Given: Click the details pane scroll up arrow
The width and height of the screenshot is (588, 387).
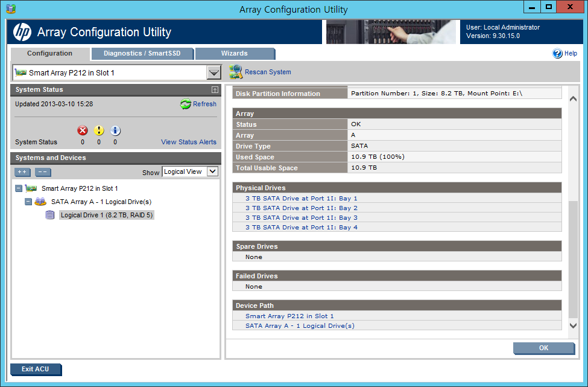Looking at the screenshot, I should [573, 99].
